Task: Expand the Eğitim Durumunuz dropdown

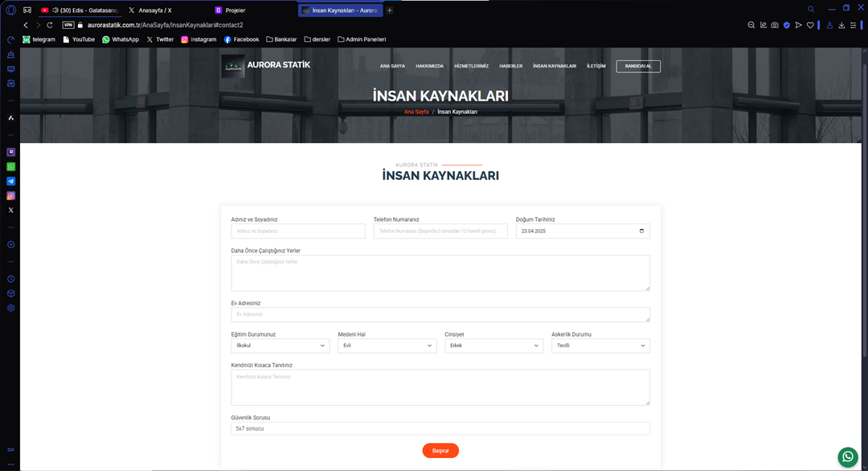Action: pos(280,346)
